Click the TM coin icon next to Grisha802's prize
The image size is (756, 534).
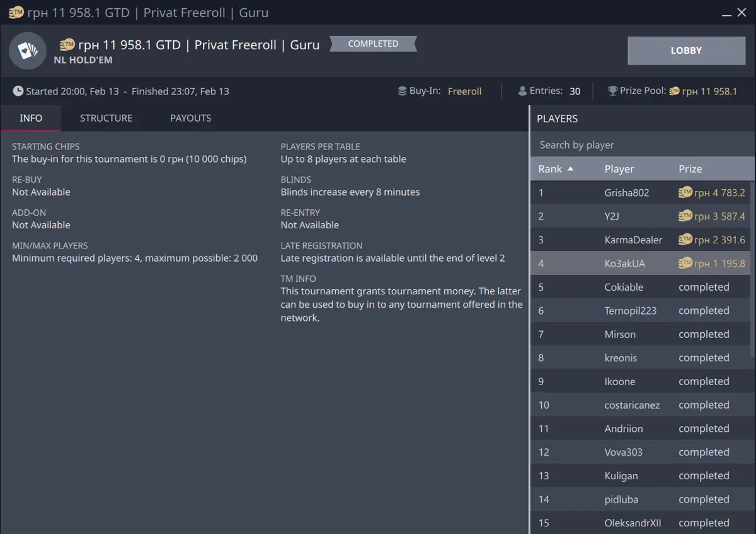pos(685,193)
